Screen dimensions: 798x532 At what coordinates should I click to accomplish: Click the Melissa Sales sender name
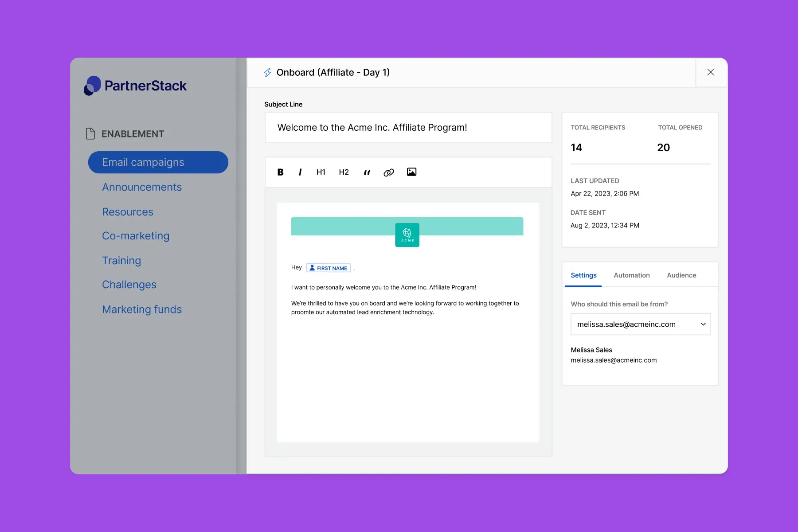591,350
